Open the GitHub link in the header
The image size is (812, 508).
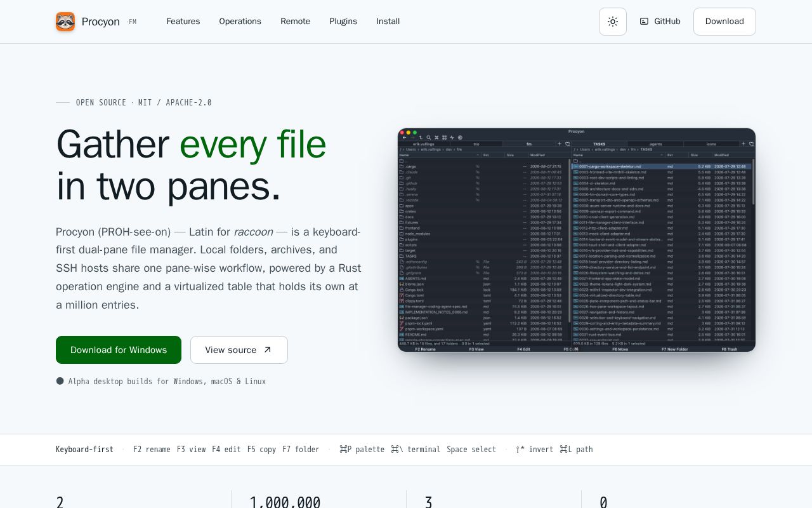(660, 22)
